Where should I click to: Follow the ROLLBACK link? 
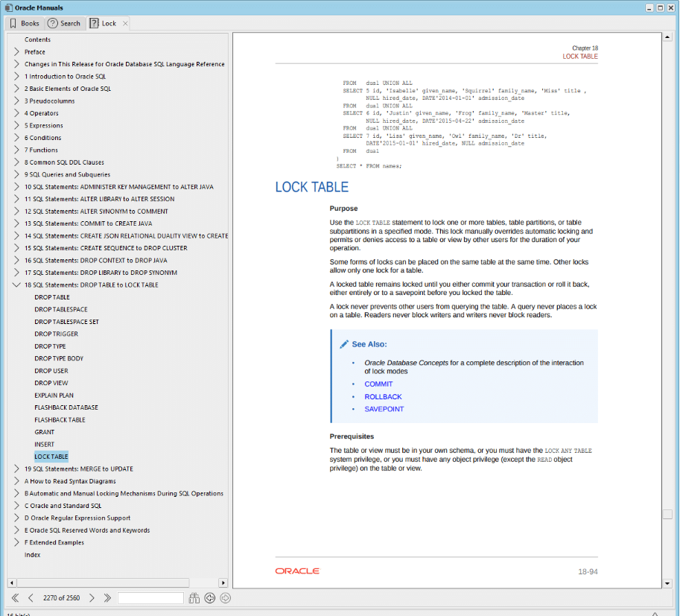[383, 396]
